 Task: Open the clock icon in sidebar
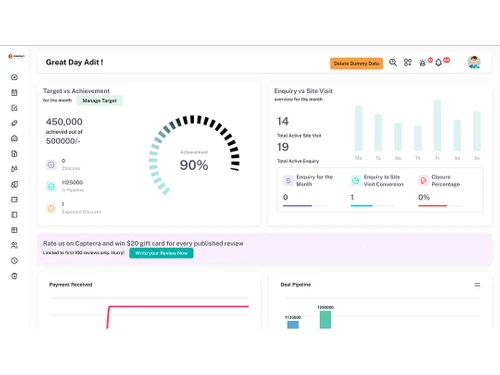pyautogui.click(x=14, y=261)
